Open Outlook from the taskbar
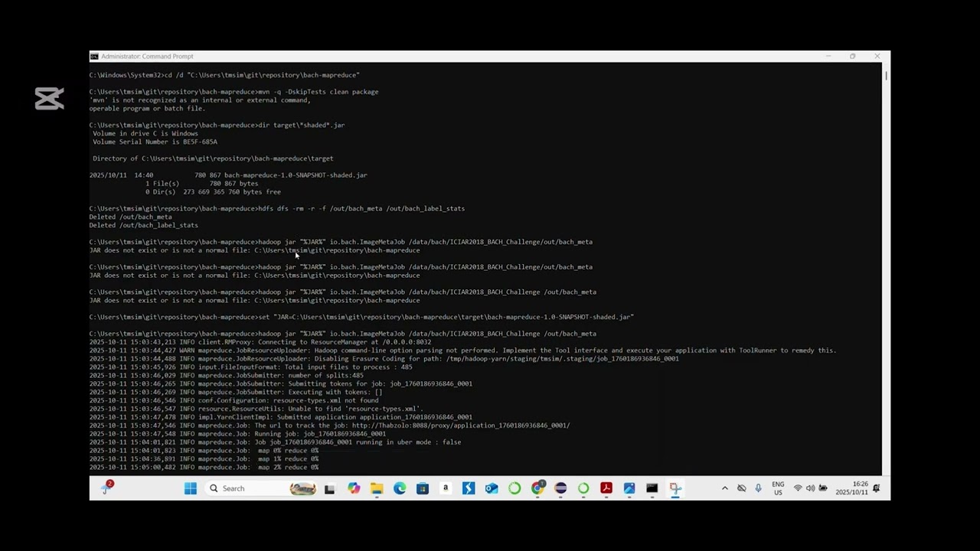980x551 pixels. [492, 488]
